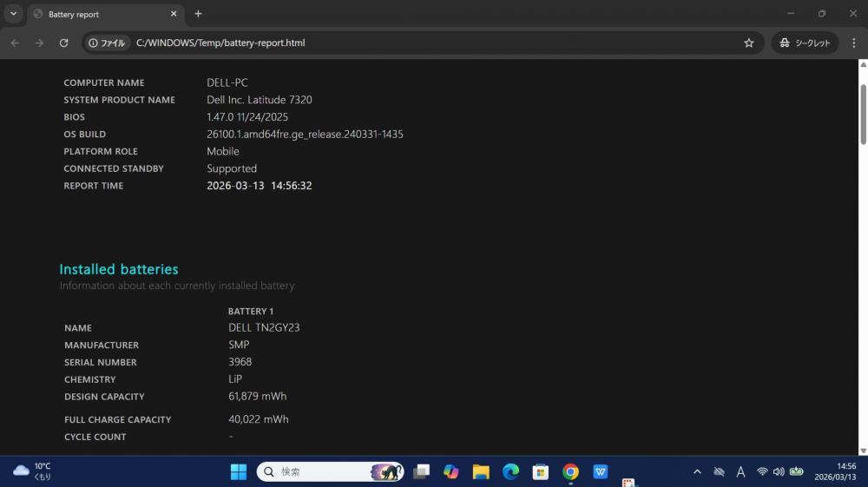
Task: Open the tab search dropdown arrow
Action: point(13,14)
